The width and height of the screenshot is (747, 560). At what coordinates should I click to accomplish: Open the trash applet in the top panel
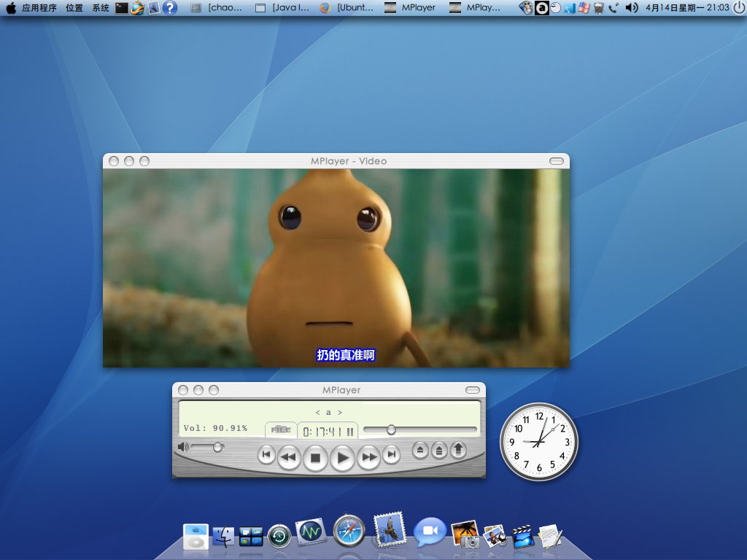tap(598, 7)
